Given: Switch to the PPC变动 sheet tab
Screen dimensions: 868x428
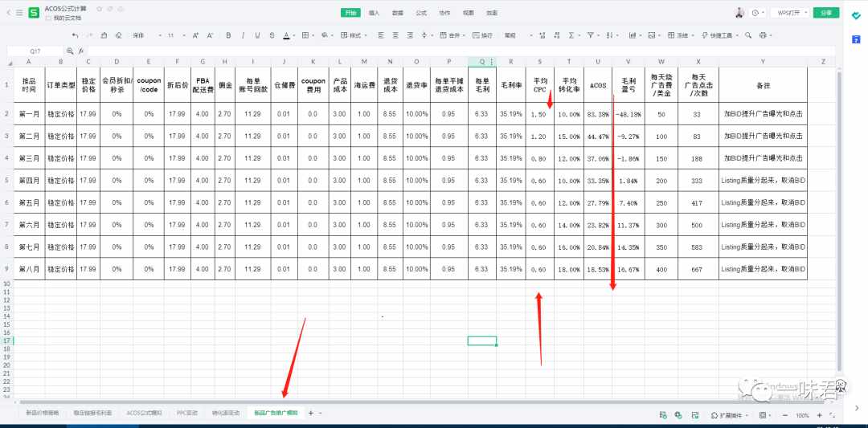Looking at the screenshot, I should click(x=187, y=413).
